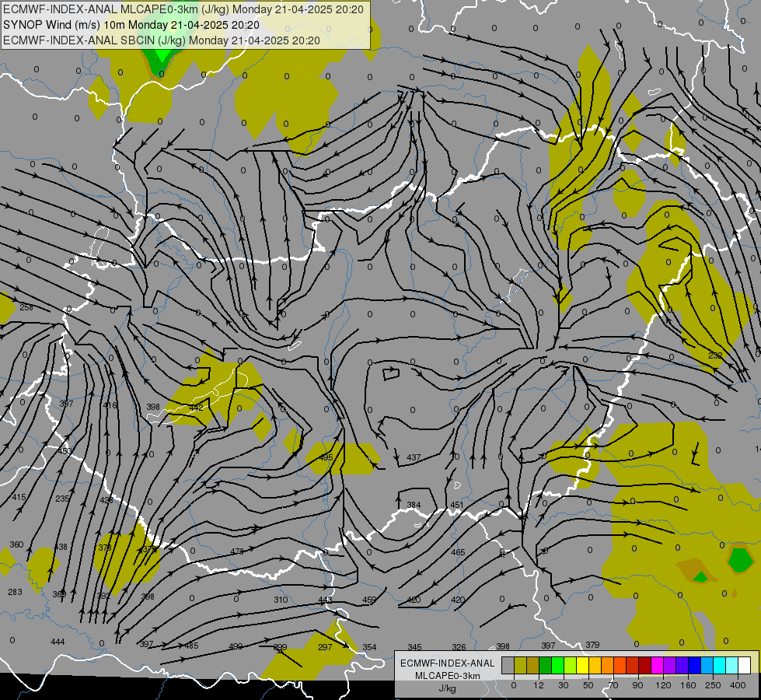Click legend scale label 120

coord(663,685)
